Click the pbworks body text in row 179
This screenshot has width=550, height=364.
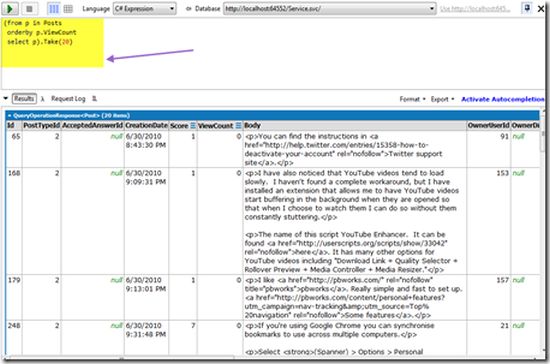point(354,298)
